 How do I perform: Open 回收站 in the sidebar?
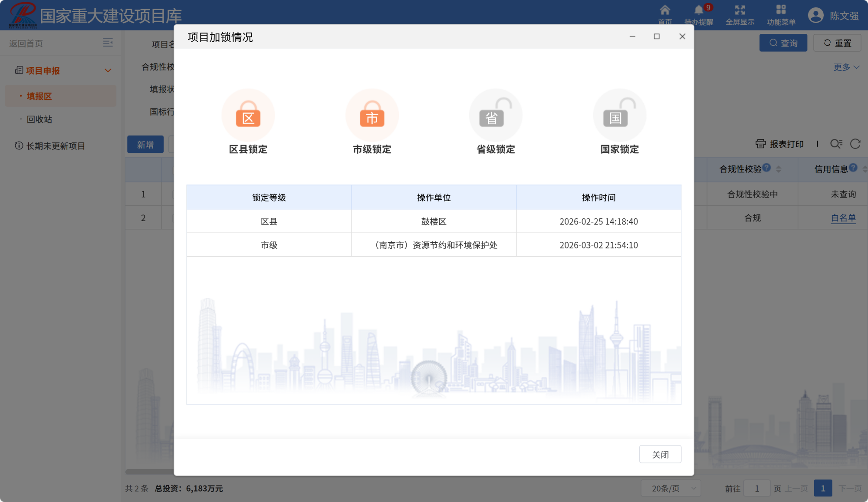39,119
